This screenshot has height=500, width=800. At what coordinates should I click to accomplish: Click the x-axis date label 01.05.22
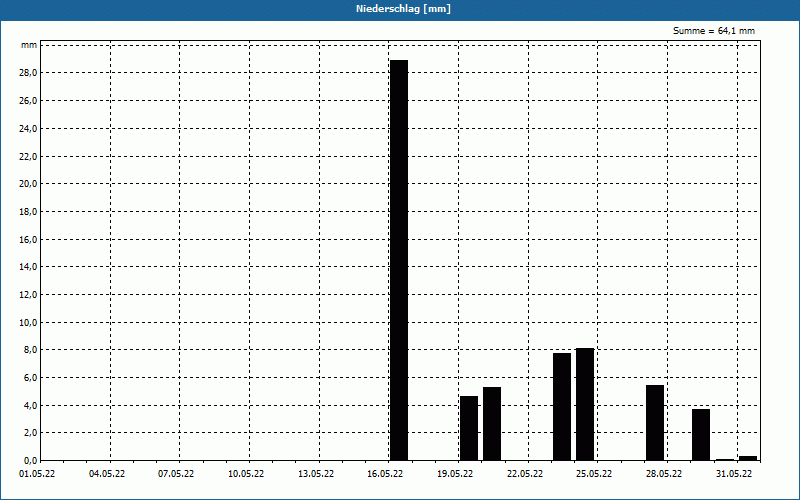(37, 474)
